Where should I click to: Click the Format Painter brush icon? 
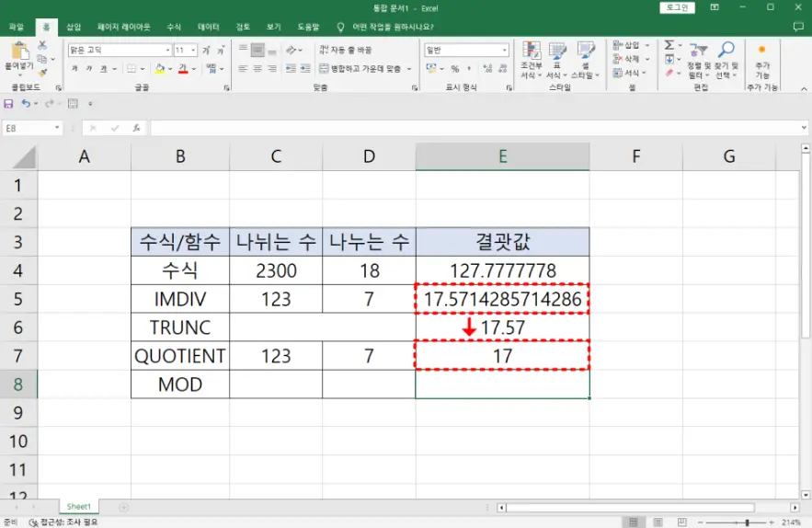42,73
